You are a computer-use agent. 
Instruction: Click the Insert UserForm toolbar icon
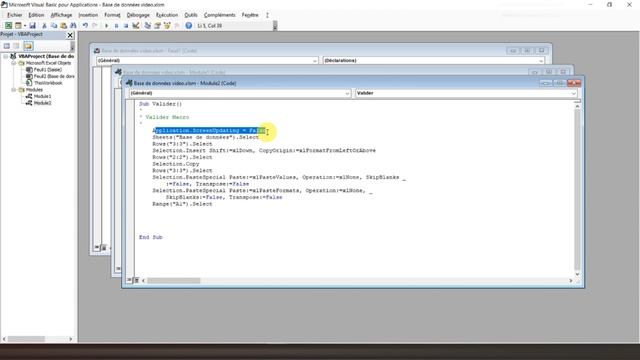[x=18, y=25]
